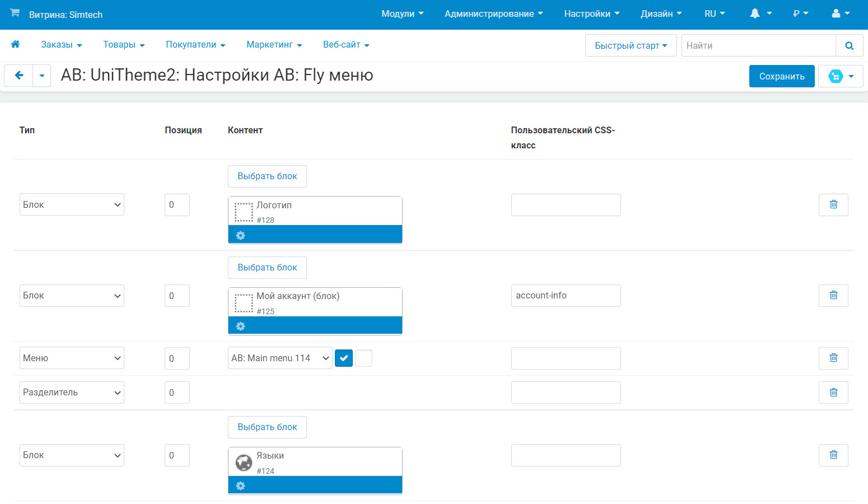Open type dropdown in Мой аккаунт row
Viewport: 868px width, 504px height.
click(72, 296)
